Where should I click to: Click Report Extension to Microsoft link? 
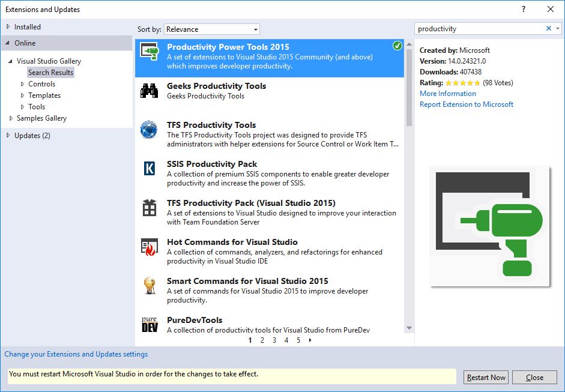tap(467, 104)
